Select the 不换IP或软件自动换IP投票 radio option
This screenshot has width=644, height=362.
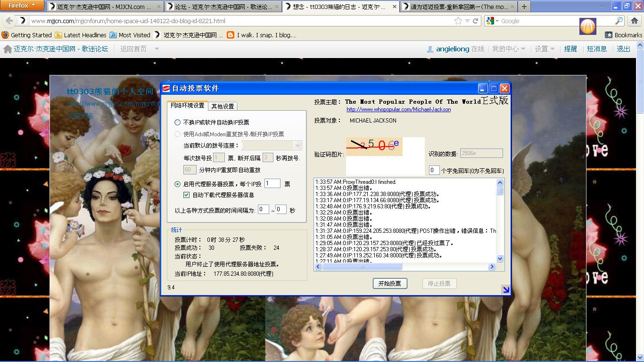coord(178,123)
